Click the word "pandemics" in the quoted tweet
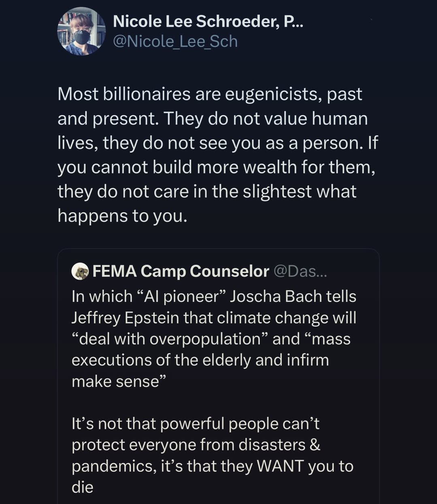This screenshot has height=504, width=437. click(x=113, y=466)
